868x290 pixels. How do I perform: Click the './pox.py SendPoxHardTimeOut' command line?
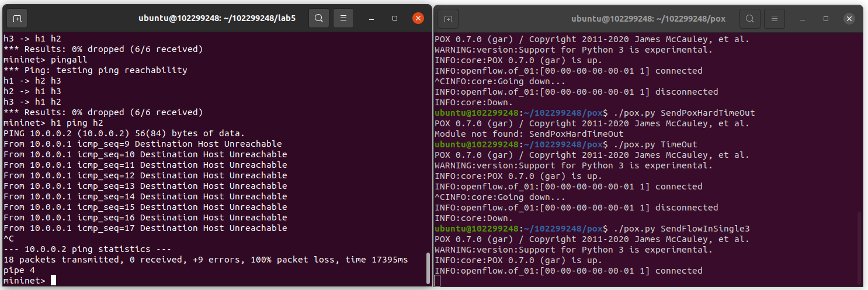coord(595,113)
